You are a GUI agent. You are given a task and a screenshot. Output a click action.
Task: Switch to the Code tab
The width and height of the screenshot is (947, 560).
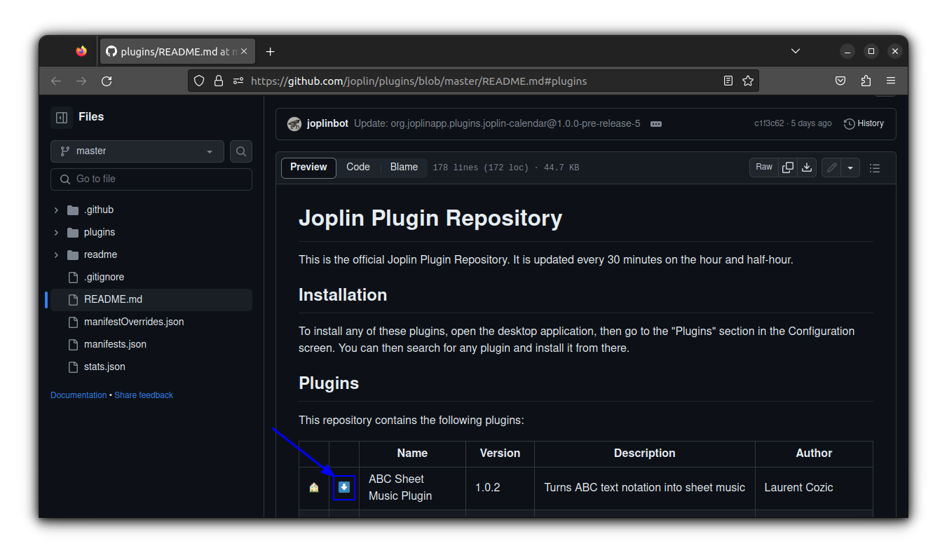pos(358,168)
